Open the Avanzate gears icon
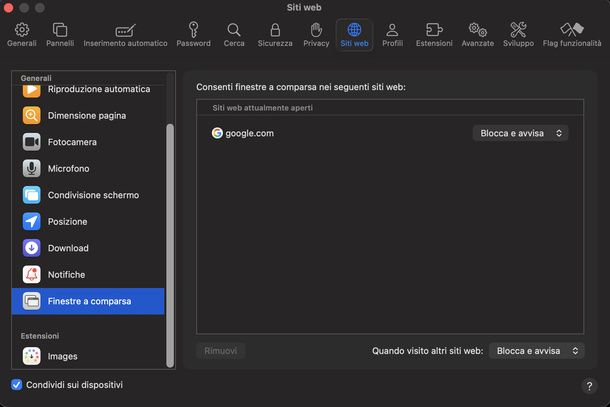The width and height of the screenshot is (610, 407). (477, 30)
